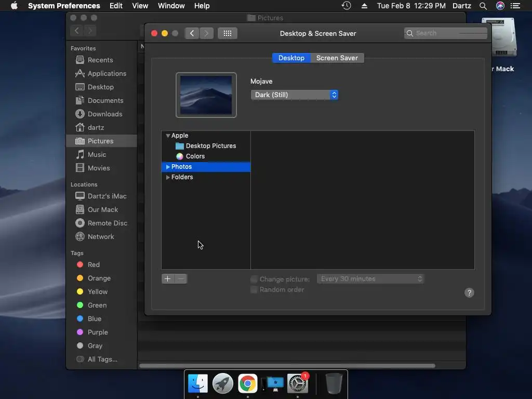Open Finder from the Dock
532x399 pixels.
(x=198, y=383)
